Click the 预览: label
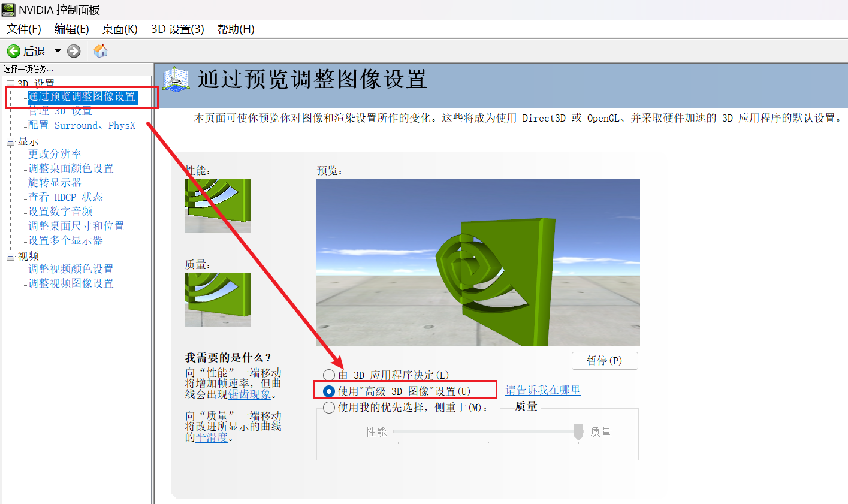Image resolution: width=848 pixels, height=504 pixels. [330, 171]
